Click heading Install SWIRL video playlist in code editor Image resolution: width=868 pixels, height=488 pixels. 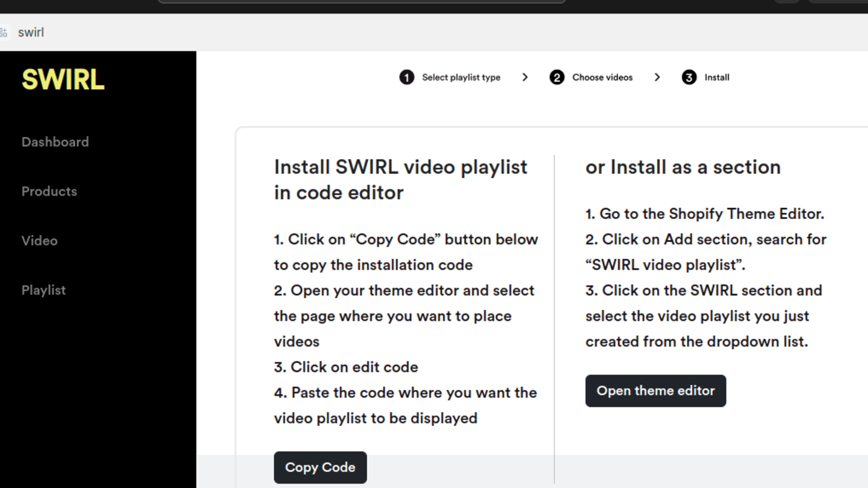tap(400, 180)
